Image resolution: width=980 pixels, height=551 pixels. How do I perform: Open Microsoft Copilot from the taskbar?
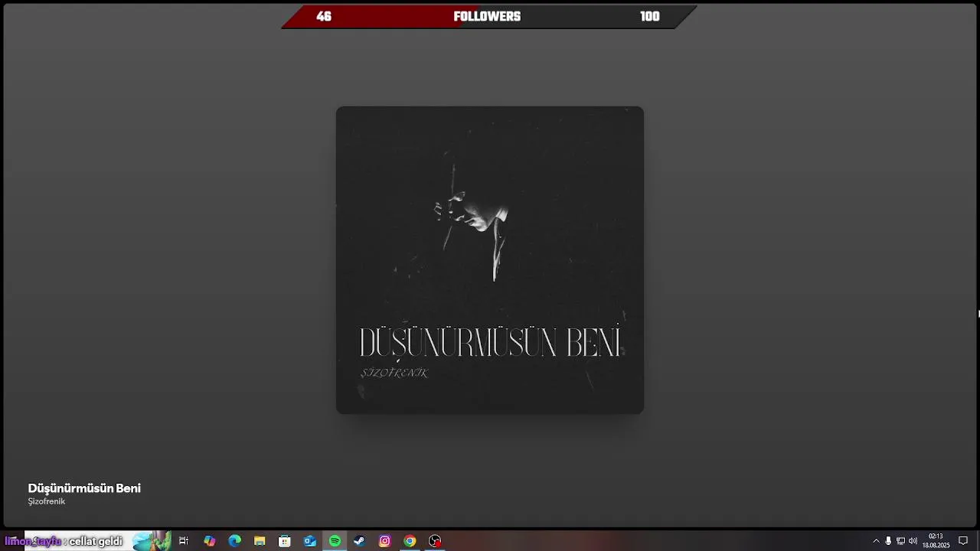click(209, 541)
